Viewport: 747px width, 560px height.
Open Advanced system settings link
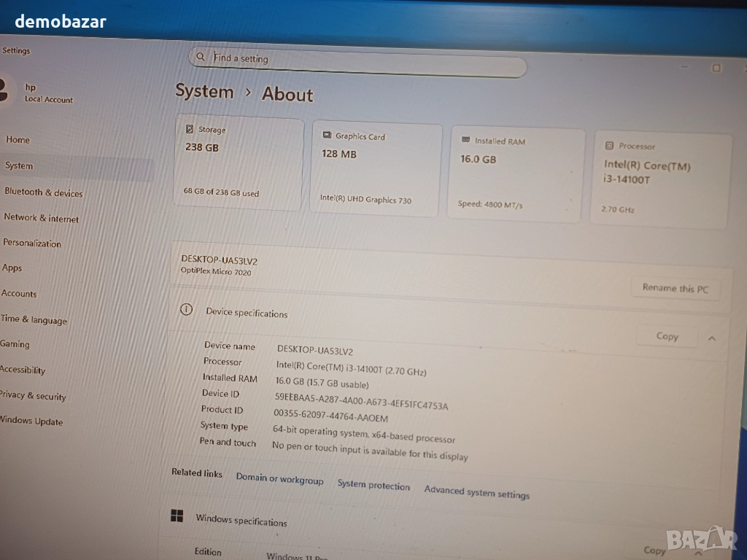(476, 492)
